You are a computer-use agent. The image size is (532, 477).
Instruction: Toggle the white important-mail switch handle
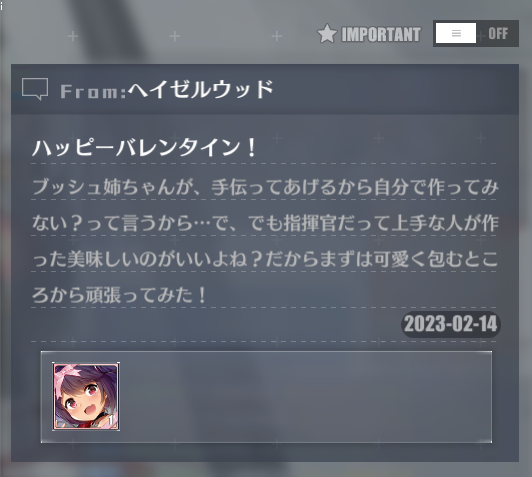456,33
